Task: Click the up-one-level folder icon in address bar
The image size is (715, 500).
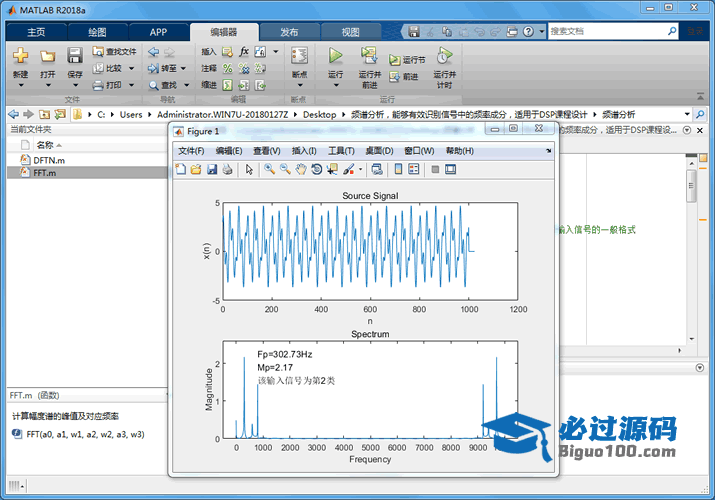Action: (44, 114)
